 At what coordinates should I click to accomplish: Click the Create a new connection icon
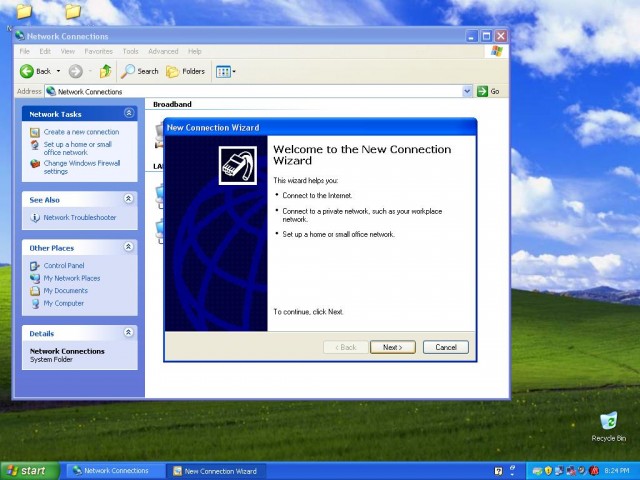tap(35, 132)
